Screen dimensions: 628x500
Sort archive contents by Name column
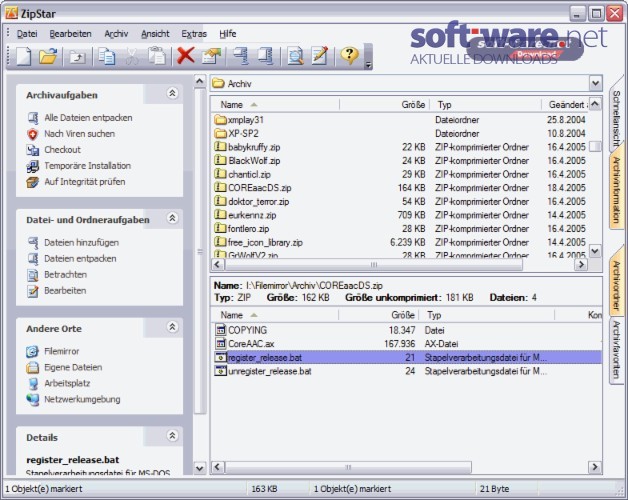275,315
